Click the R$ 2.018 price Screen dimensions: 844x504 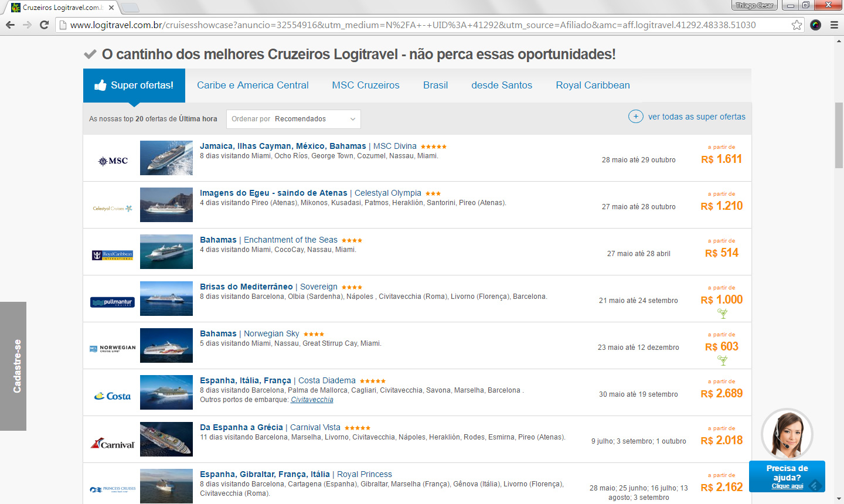click(722, 440)
